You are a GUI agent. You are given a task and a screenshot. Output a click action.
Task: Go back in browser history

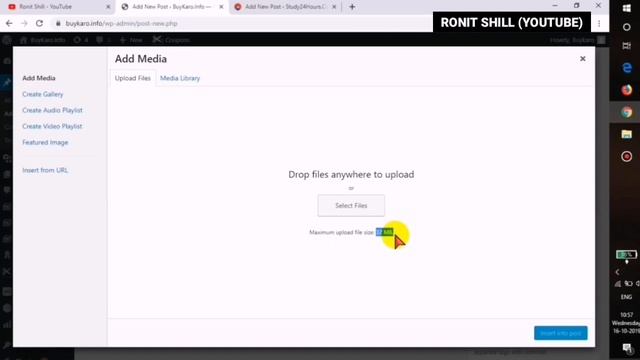point(9,24)
